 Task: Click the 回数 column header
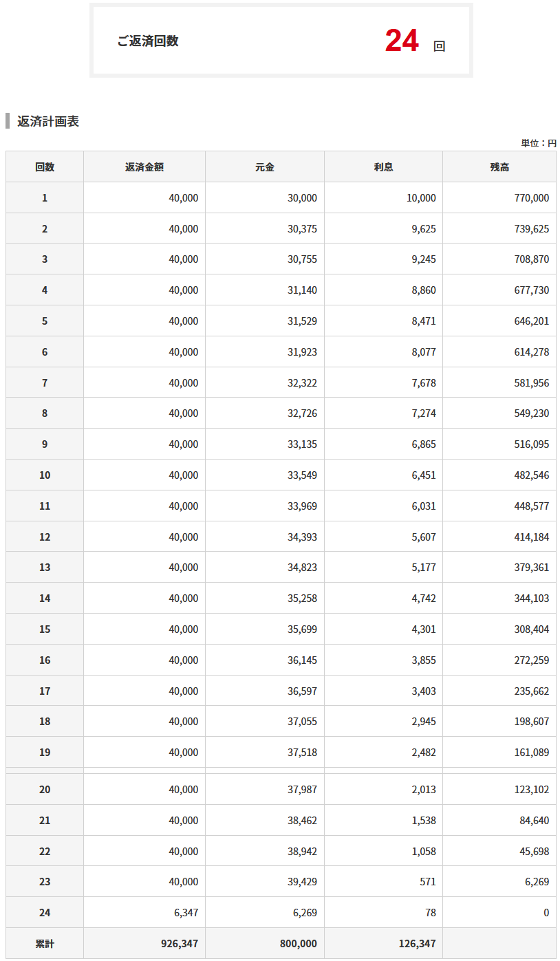45,167
